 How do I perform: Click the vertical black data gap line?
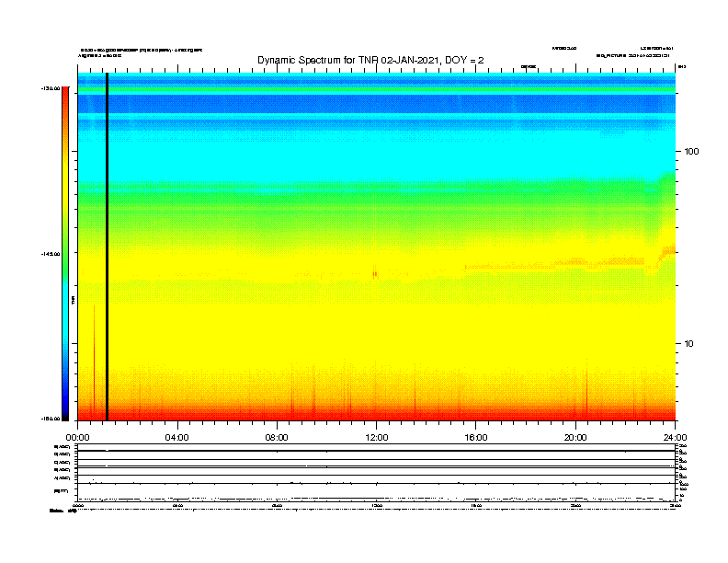[x=107, y=247]
